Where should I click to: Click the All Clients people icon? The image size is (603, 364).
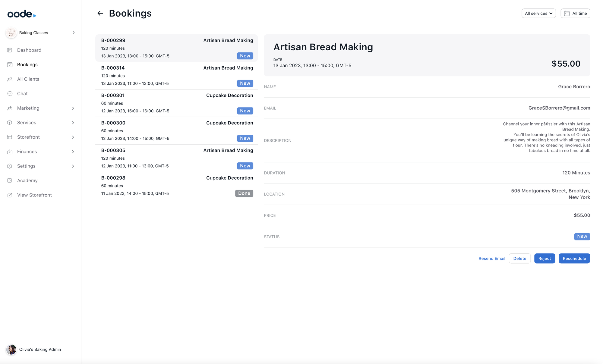click(10, 79)
